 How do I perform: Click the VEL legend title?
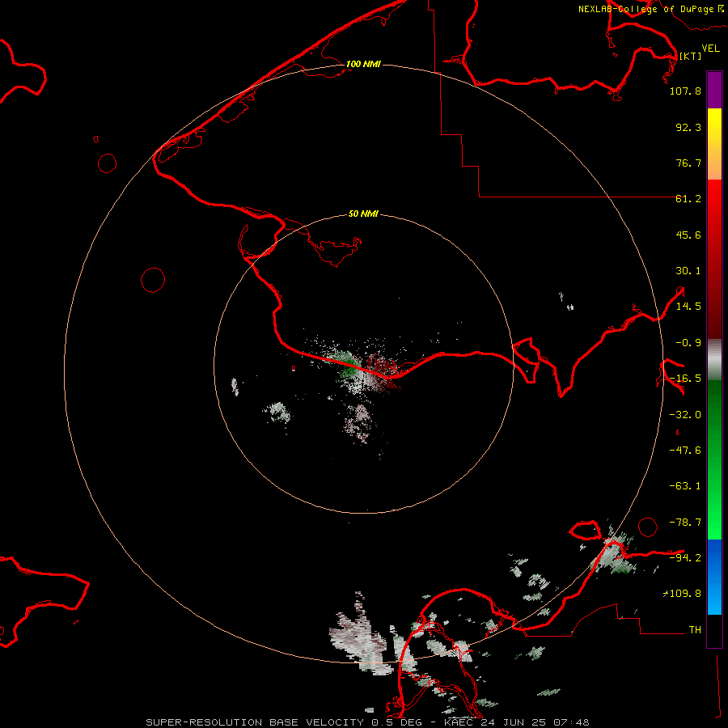pos(710,48)
